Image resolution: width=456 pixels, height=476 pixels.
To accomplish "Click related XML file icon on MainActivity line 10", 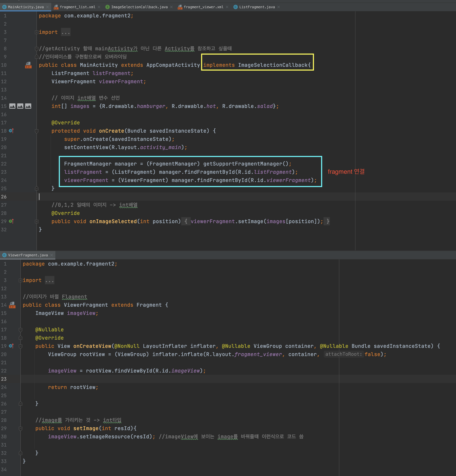I will click(28, 65).
